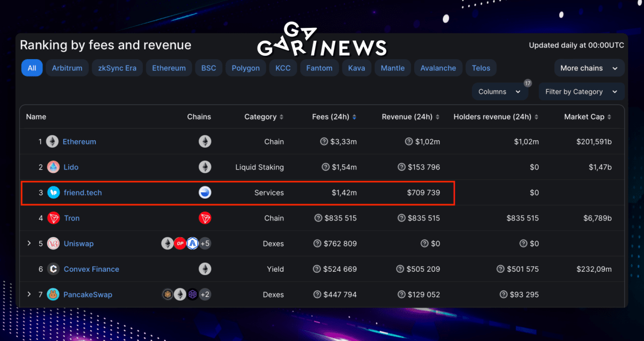Sort by the Holders revenue (24h) column
The height and width of the screenshot is (341, 644).
tap(496, 117)
